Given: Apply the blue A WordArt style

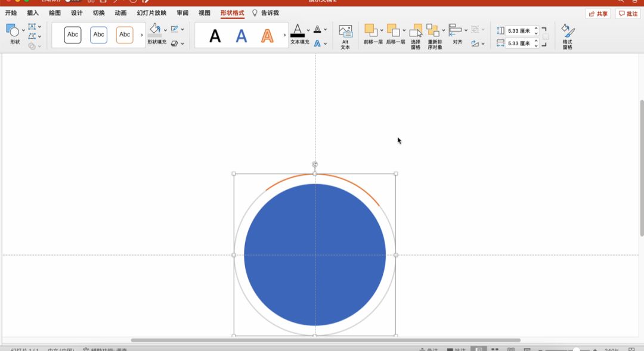Looking at the screenshot, I should point(241,36).
